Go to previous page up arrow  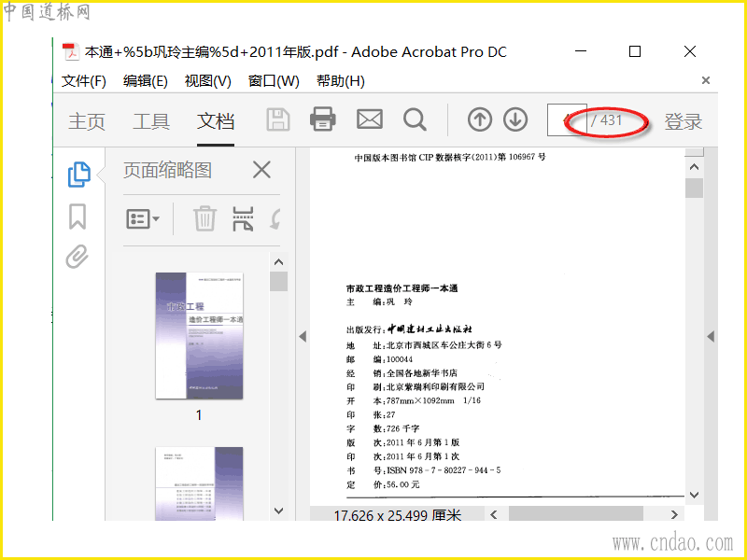click(479, 119)
